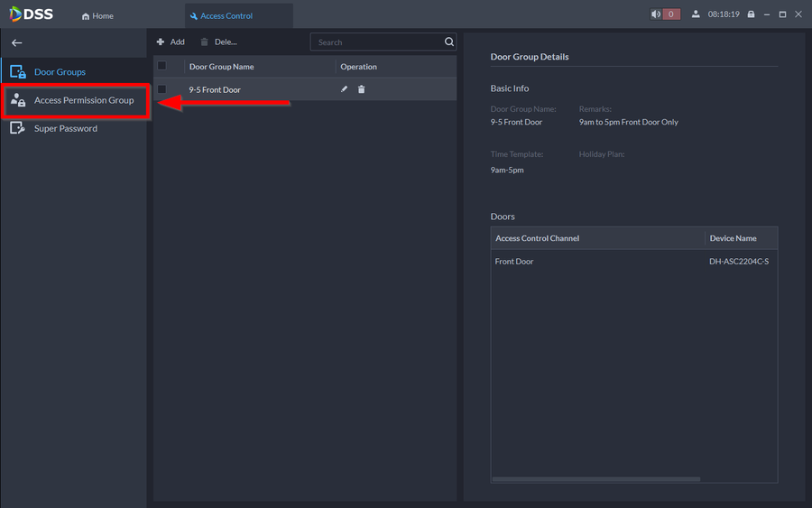
Task: Add a new door group
Action: 170,42
